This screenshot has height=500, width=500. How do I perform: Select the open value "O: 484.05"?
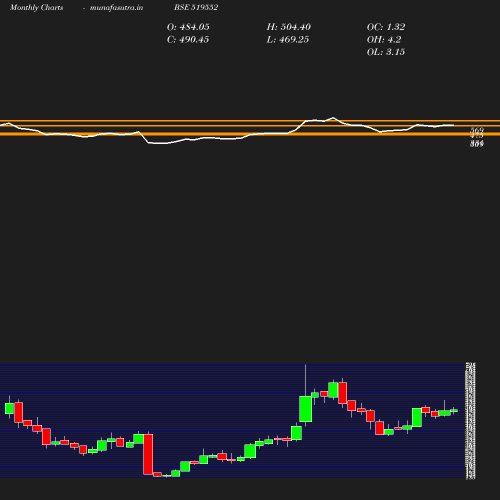point(188,27)
